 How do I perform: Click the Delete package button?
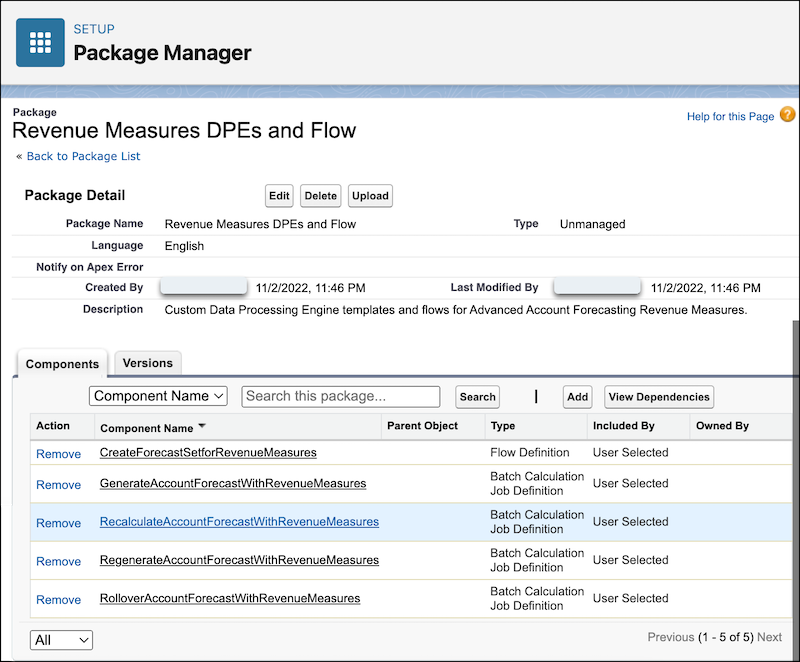pos(320,196)
